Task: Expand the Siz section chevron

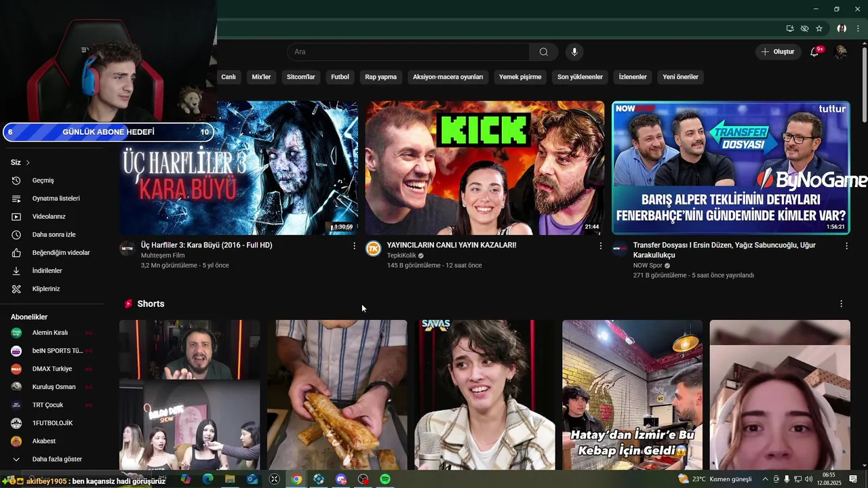Action: (28, 163)
